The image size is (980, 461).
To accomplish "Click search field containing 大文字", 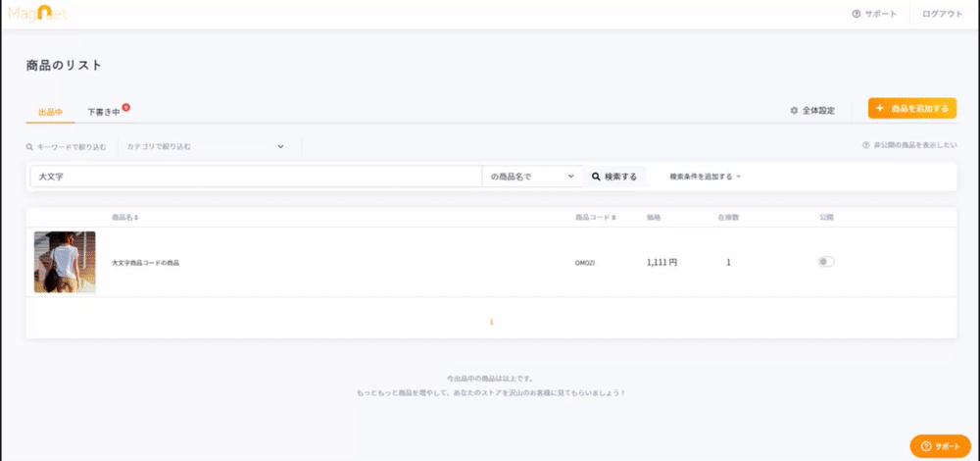I will (x=256, y=177).
